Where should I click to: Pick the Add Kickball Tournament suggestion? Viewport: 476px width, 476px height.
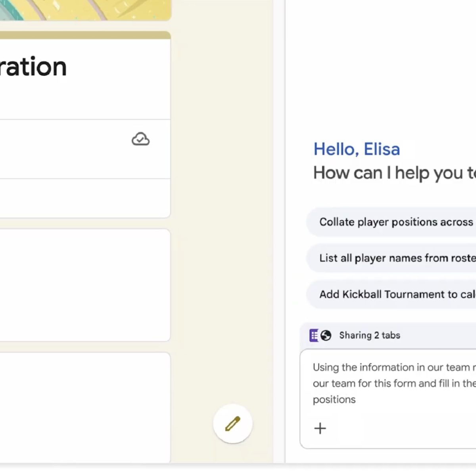[397, 294]
